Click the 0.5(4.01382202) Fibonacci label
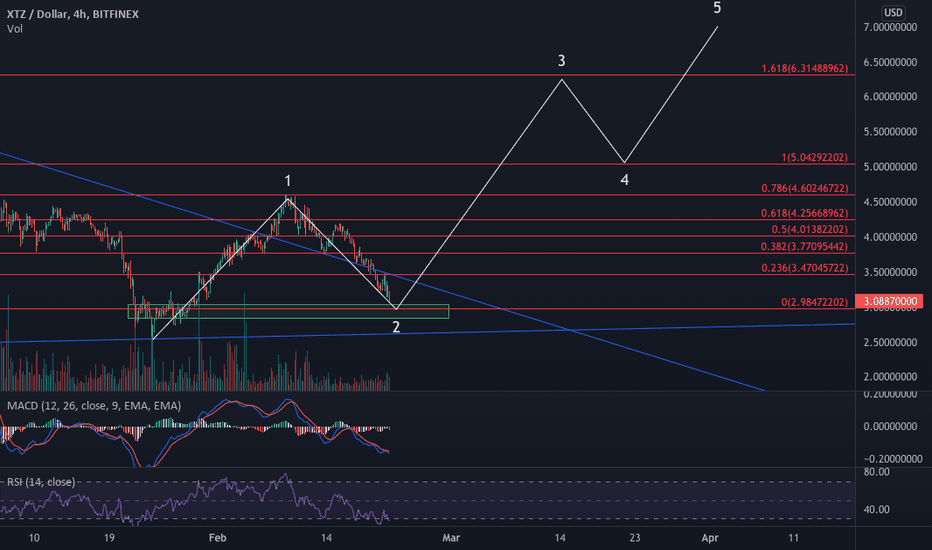932x550 pixels. point(810,230)
